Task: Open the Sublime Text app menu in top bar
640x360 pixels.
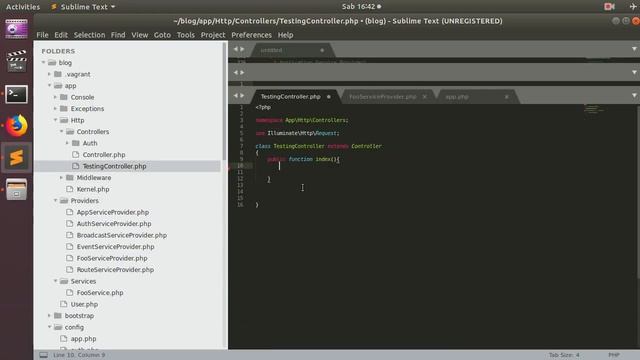Action: tap(84, 7)
